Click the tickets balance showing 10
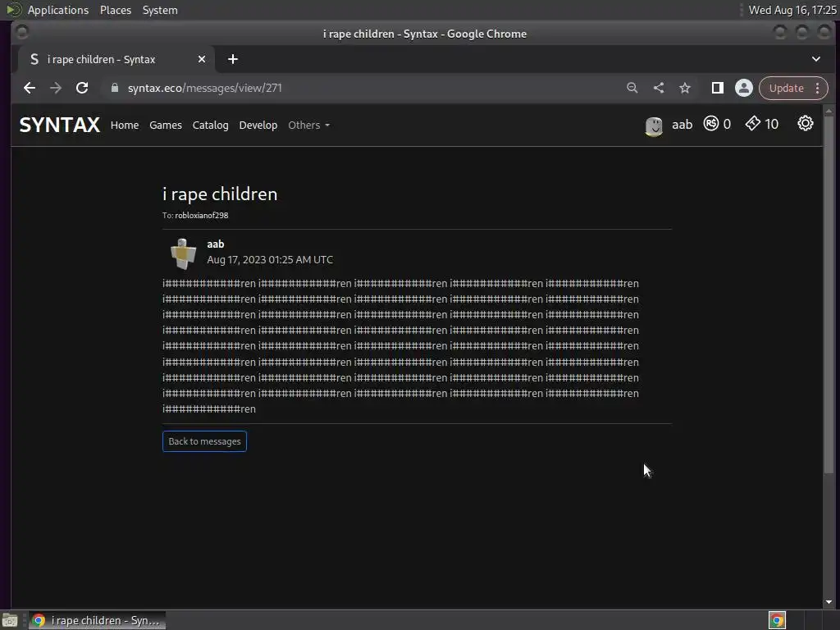Screen dimensions: 840x630 [762, 124]
